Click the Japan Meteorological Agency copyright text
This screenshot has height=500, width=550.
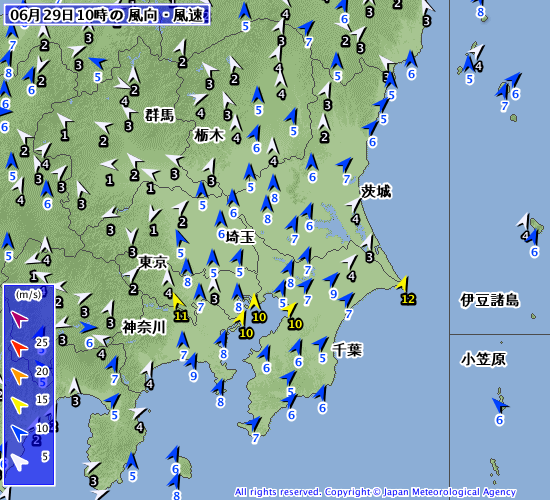coord(375,492)
